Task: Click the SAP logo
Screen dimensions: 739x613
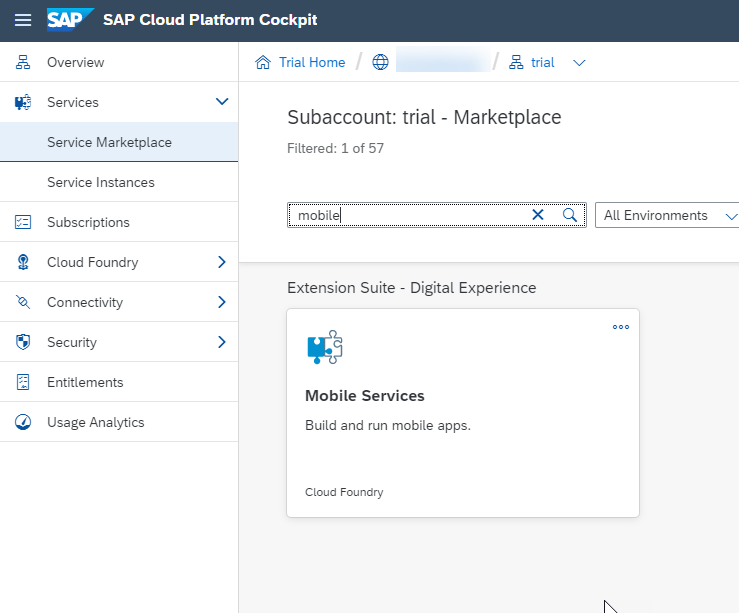Action: tap(70, 20)
